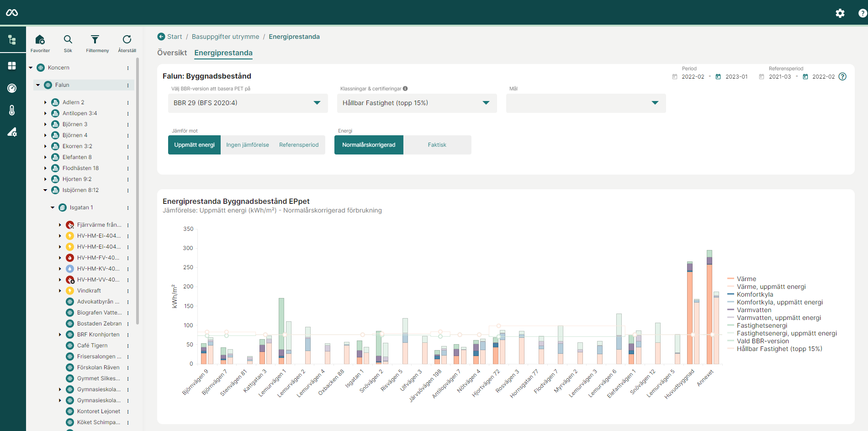Collapse the Koncern tree node

31,68
